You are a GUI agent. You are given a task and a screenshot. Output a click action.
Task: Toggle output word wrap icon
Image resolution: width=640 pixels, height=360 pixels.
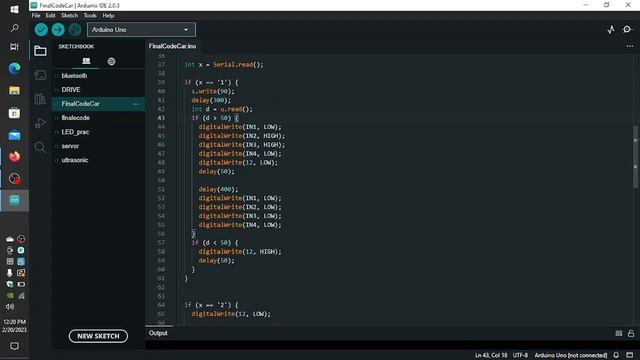(619, 333)
